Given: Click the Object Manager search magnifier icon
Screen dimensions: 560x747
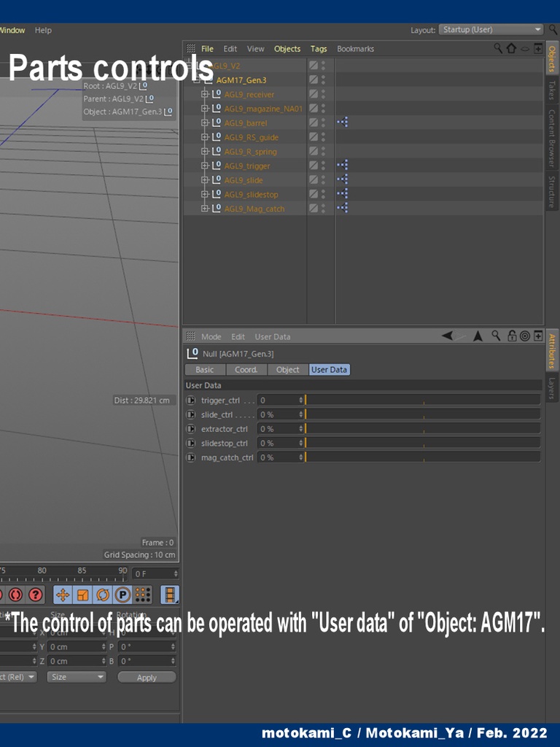Looking at the screenshot, I should point(497,48).
